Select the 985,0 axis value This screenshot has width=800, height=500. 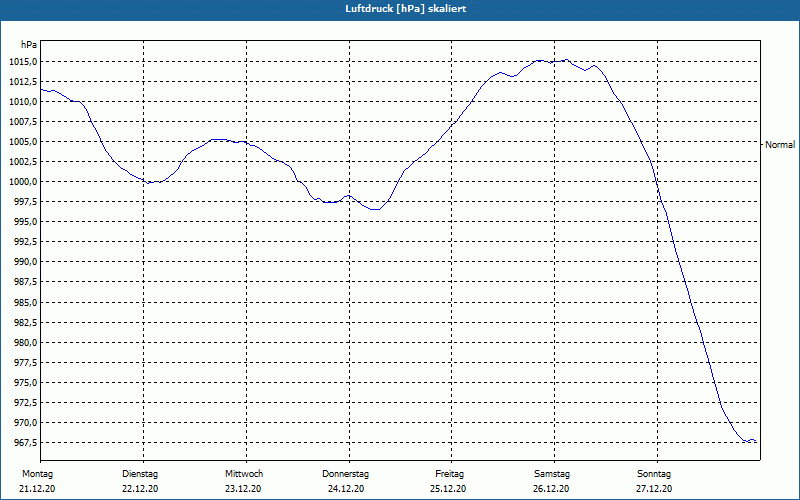point(25,303)
